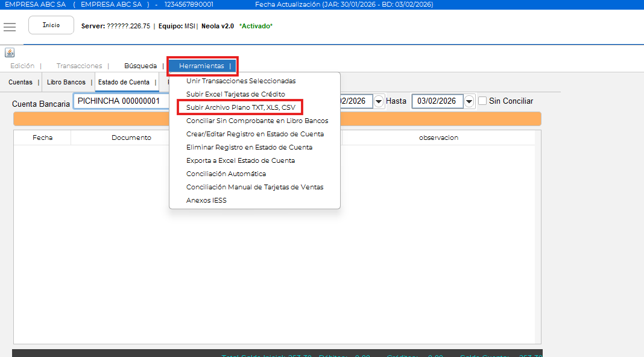Switch to the Cuentas tab

click(21, 82)
